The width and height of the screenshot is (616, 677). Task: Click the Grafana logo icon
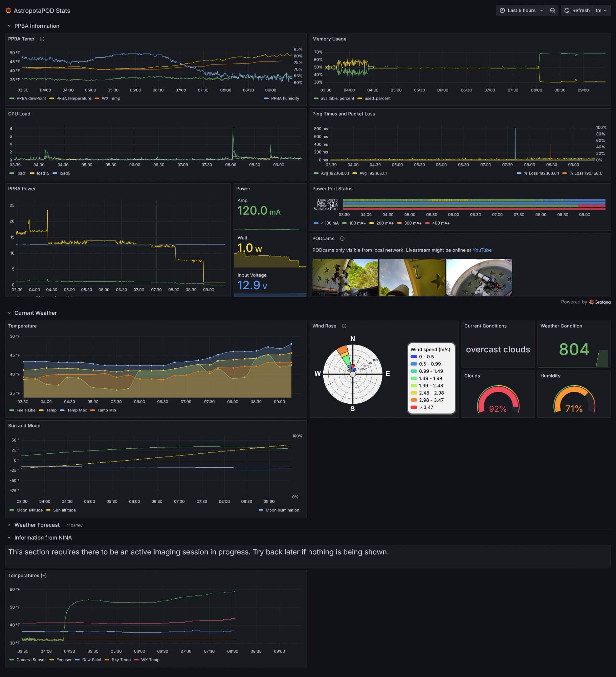8,10
